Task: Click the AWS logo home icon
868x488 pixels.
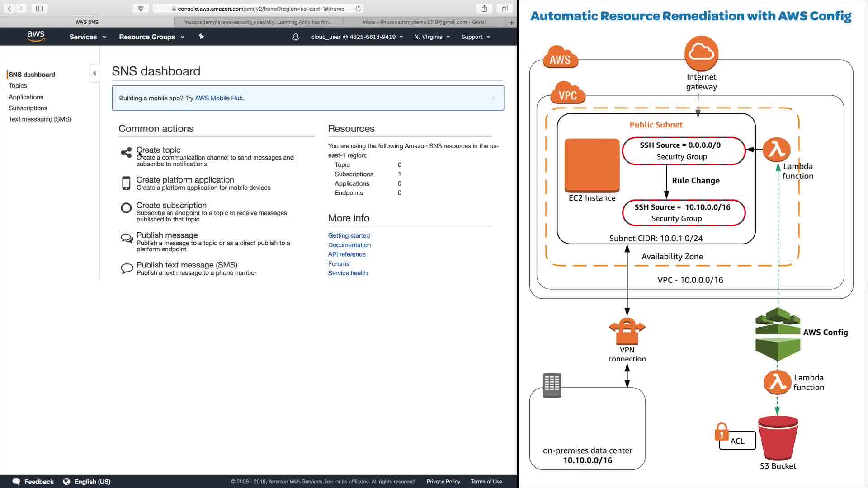Action: [36, 36]
